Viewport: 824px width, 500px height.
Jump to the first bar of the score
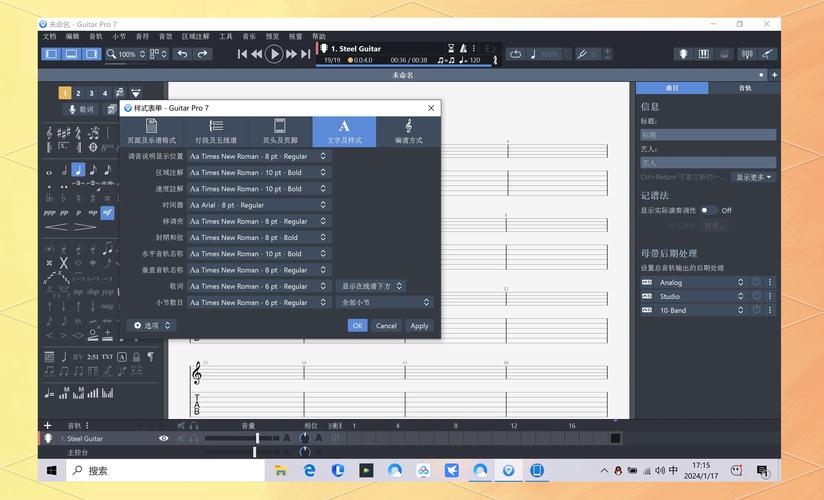pos(242,54)
